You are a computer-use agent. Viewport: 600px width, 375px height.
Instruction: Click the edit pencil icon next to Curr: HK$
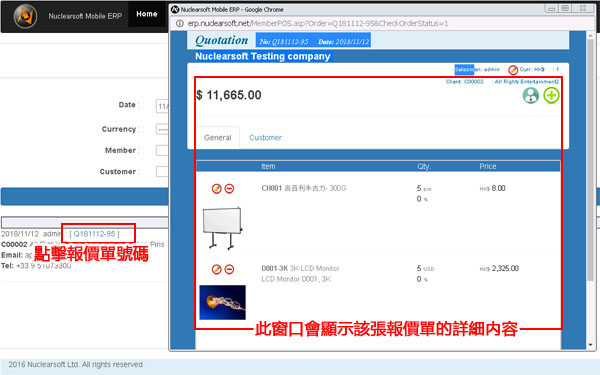[513, 70]
